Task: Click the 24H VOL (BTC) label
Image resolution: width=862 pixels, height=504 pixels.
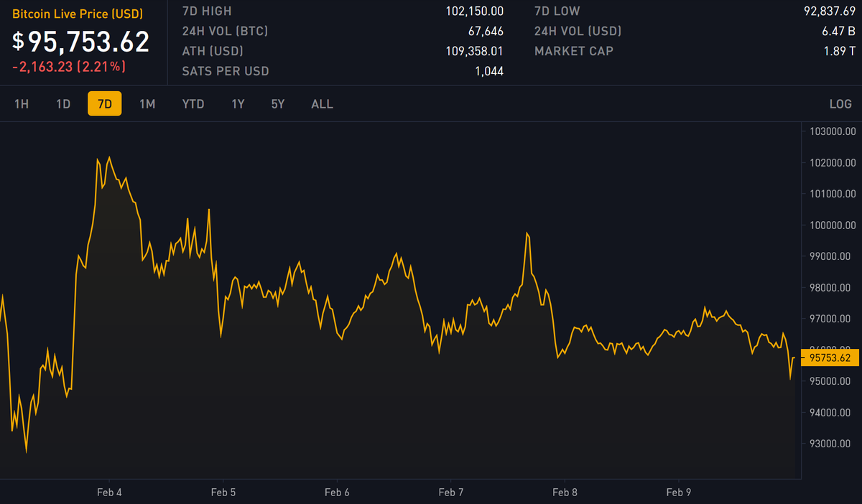Action: click(226, 32)
